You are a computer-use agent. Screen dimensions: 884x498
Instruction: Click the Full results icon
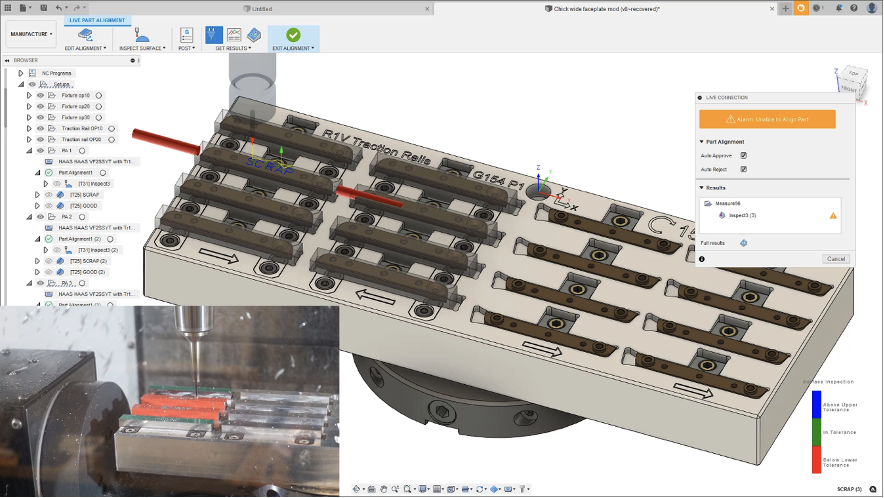click(744, 243)
